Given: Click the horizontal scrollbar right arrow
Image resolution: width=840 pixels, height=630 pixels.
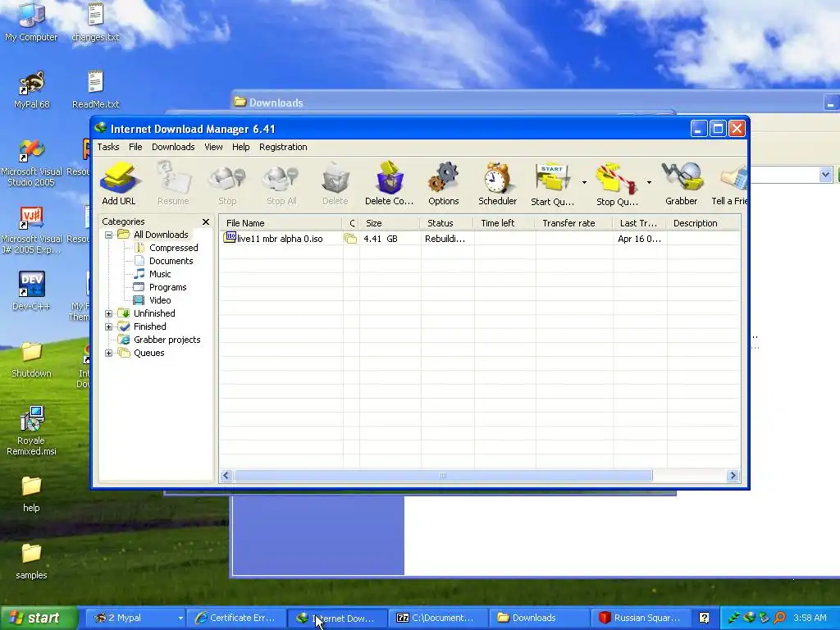Looking at the screenshot, I should 733,476.
